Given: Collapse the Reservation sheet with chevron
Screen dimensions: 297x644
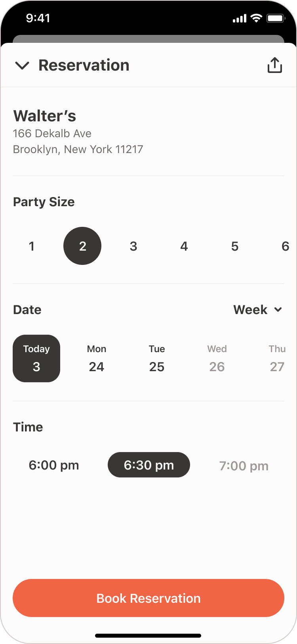Looking at the screenshot, I should [22, 65].
